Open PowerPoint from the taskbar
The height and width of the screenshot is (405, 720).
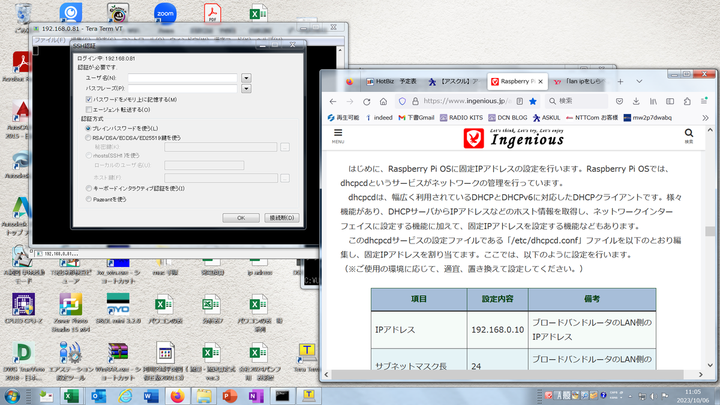pos(230,396)
